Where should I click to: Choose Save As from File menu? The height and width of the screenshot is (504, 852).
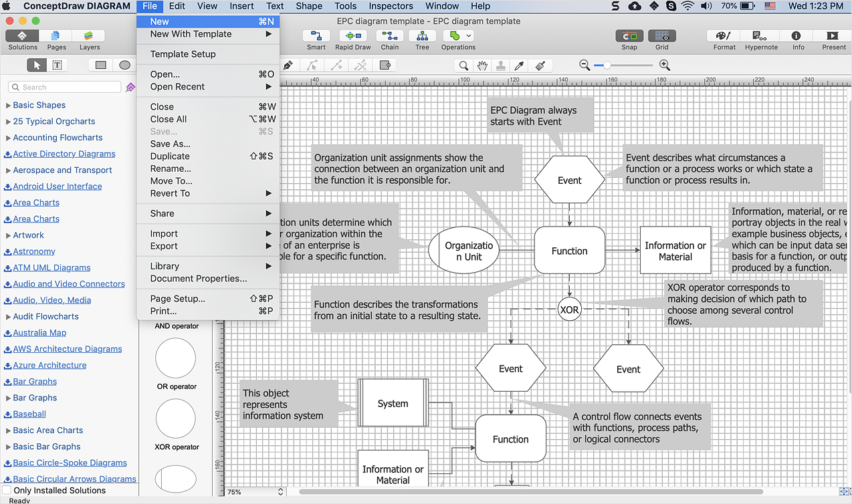tap(170, 144)
